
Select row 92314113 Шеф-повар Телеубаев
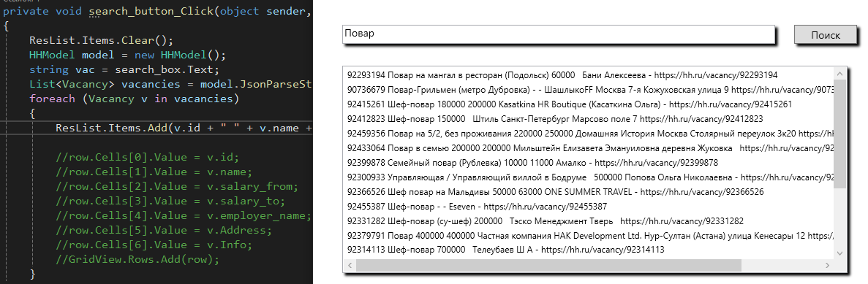[589, 250]
